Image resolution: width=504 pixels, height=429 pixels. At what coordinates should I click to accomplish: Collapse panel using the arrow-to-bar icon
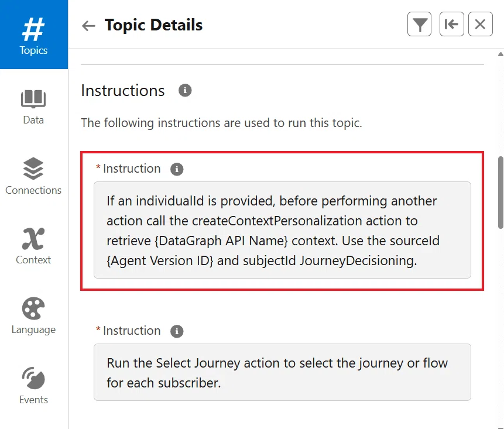(x=451, y=24)
